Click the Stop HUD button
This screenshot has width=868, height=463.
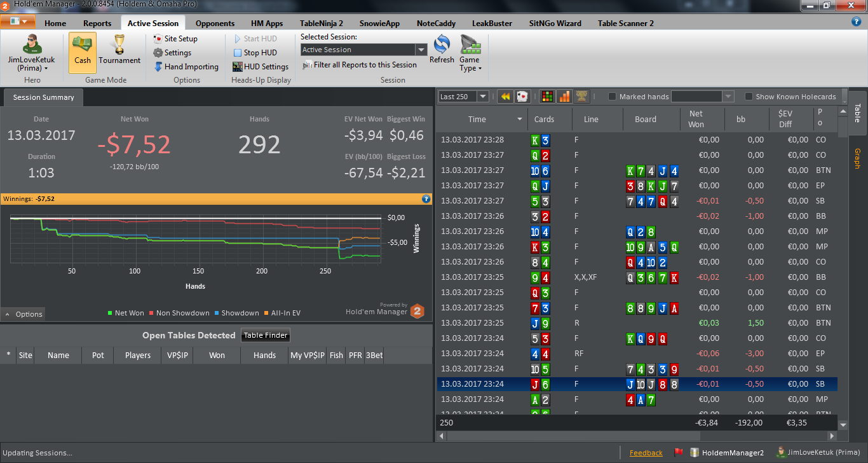point(255,53)
